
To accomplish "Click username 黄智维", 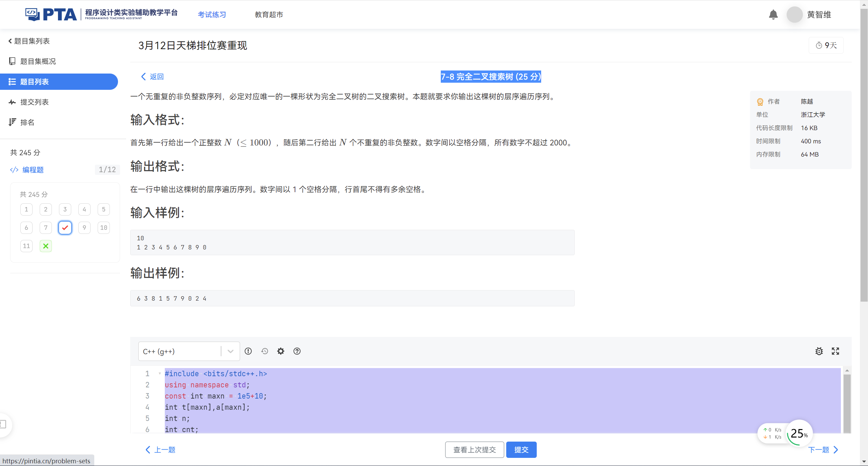I will pyautogui.click(x=819, y=15).
